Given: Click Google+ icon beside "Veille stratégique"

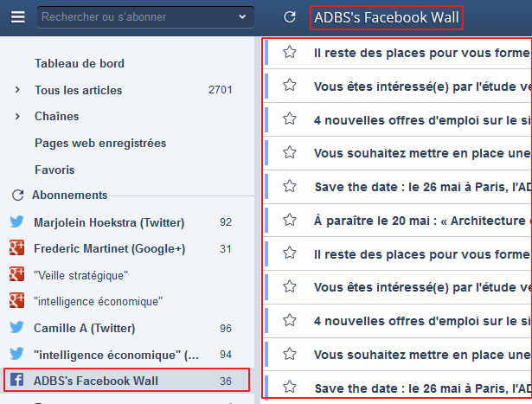Looking at the screenshot, I should tap(16, 274).
